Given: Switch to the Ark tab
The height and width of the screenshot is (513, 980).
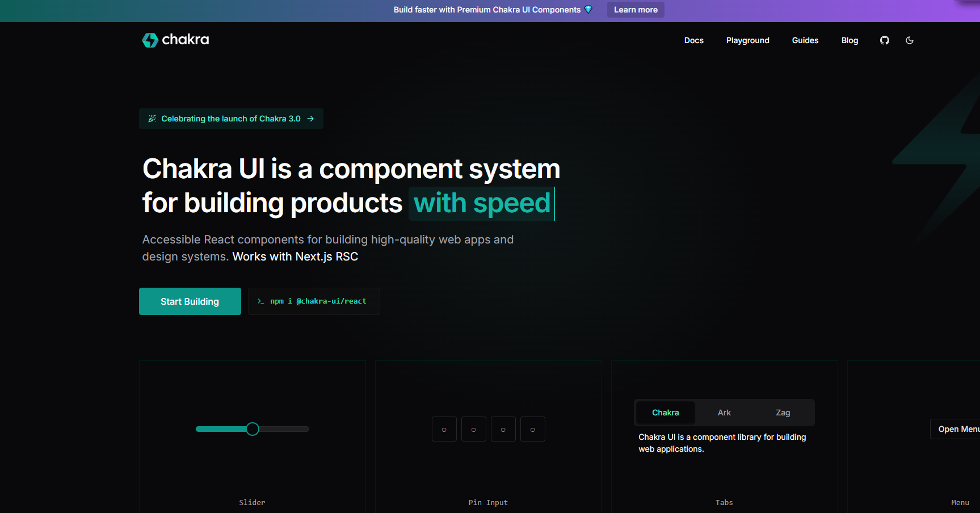Looking at the screenshot, I should (x=724, y=413).
